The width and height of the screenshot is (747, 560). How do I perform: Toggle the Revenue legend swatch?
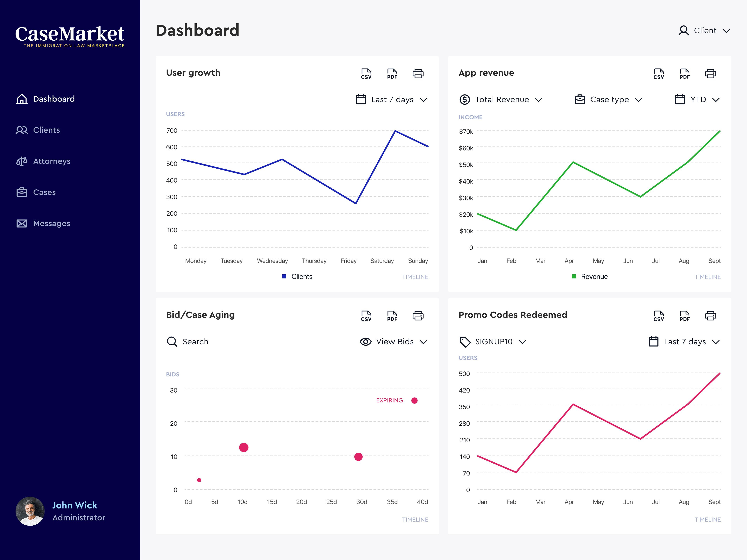(574, 276)
